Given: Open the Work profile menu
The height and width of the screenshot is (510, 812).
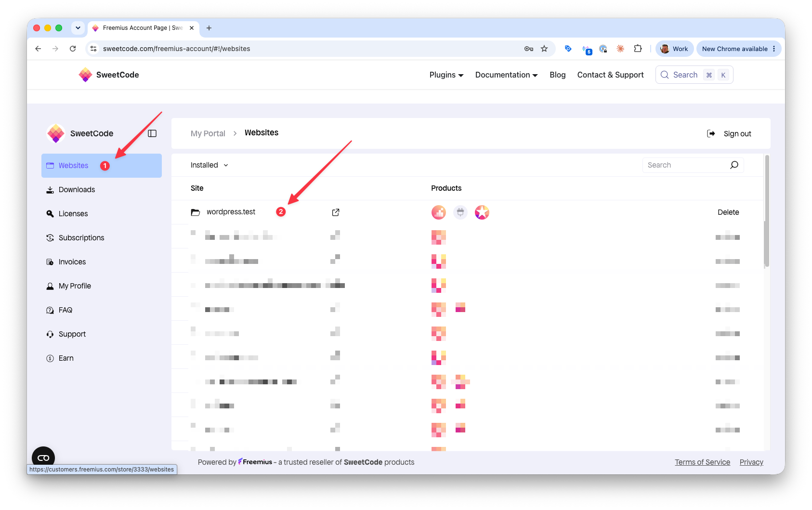Looking at the screenshot, I should tap(675, 49).
